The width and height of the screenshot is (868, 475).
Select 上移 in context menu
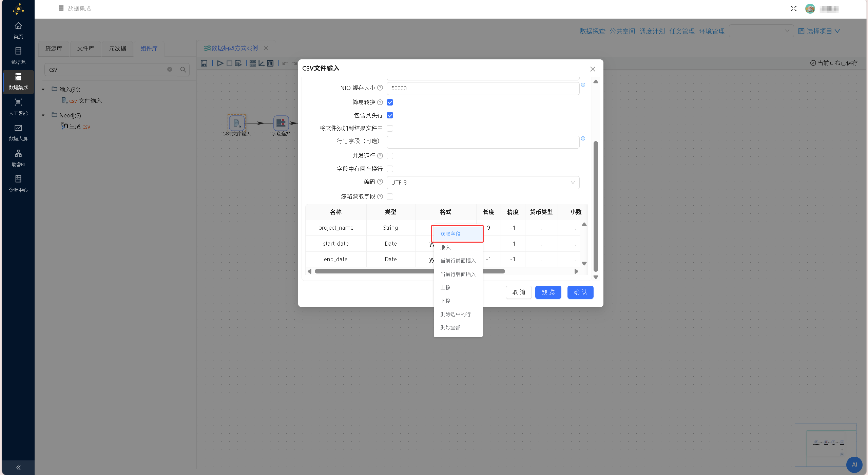point(458,287)
